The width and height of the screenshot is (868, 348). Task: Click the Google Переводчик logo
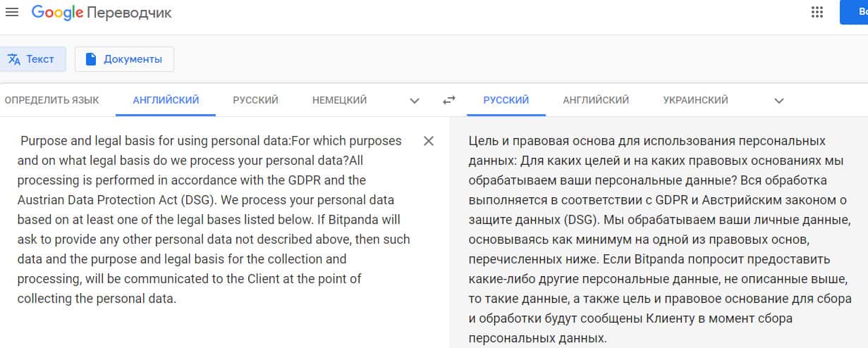pyautogui.click(x=102, y=12)
